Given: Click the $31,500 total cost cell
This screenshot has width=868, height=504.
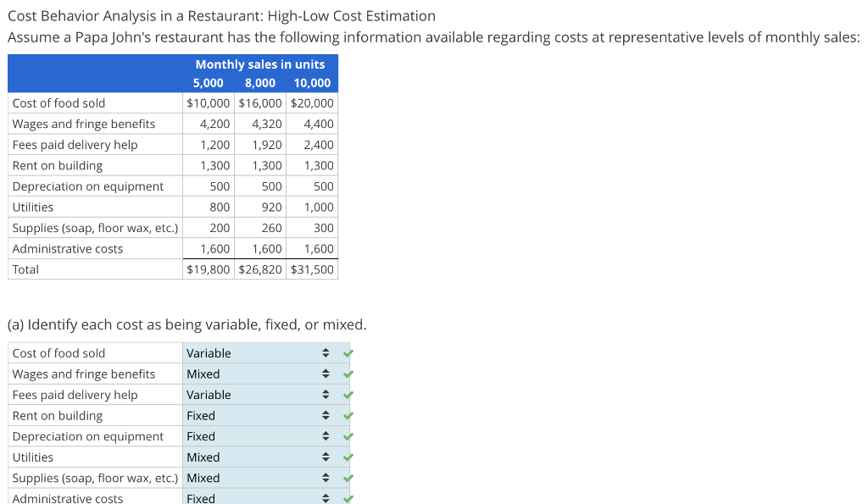Looking at the screenshot, I should coord(312,269).
